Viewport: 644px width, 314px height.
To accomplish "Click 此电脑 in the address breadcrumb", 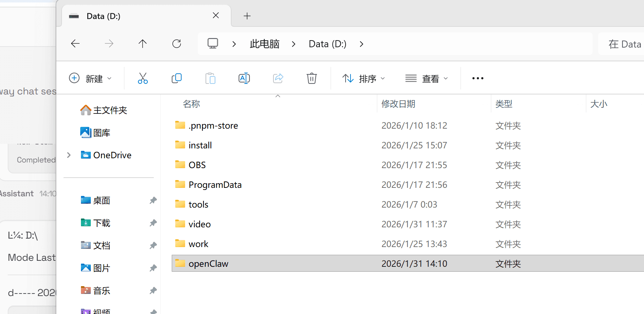I will point(264,44).
